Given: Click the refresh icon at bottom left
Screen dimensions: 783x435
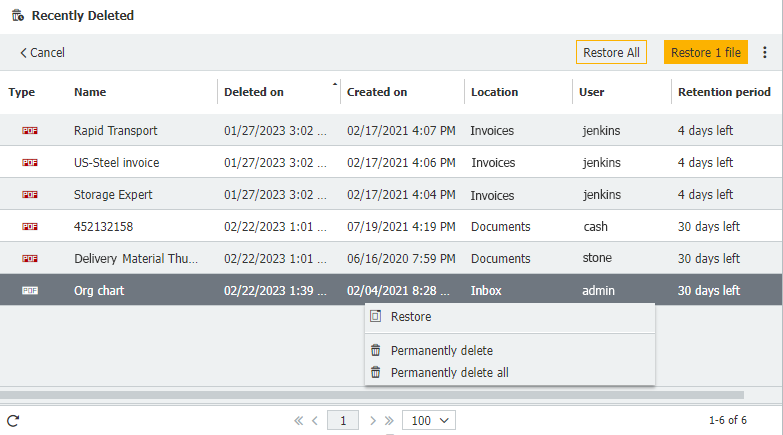Looking at the screenshot, I should [x=13, y=421].
